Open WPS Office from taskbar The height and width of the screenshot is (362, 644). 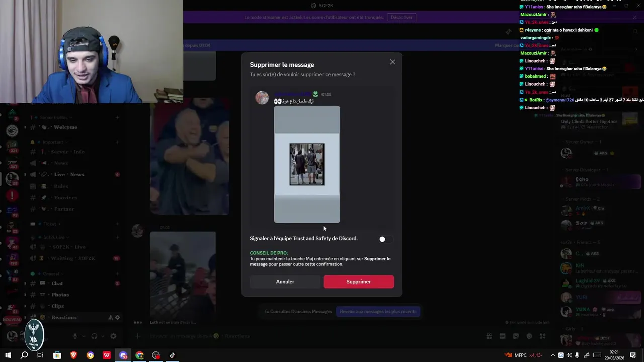pyautogui.click(x=107, y=355)
